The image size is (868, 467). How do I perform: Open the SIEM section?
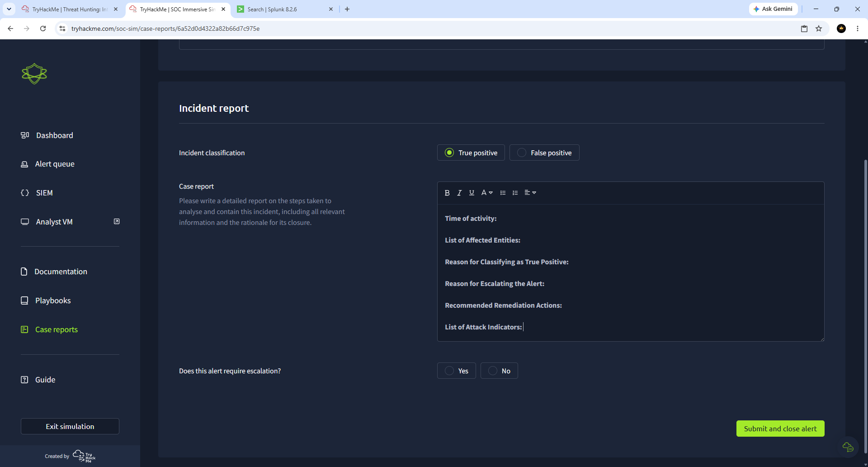click(37, 193)
